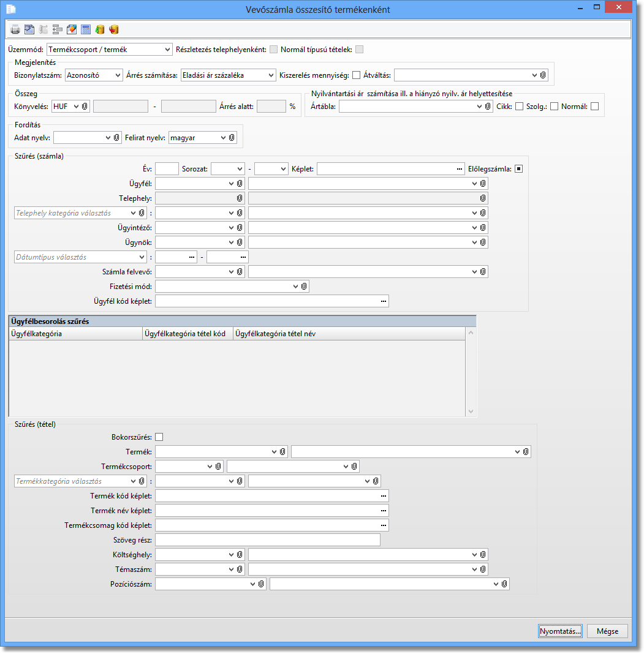
Task: Click the eraser-on-form toolbar icon
Action: pyautogui.click(x=72, y=29)
